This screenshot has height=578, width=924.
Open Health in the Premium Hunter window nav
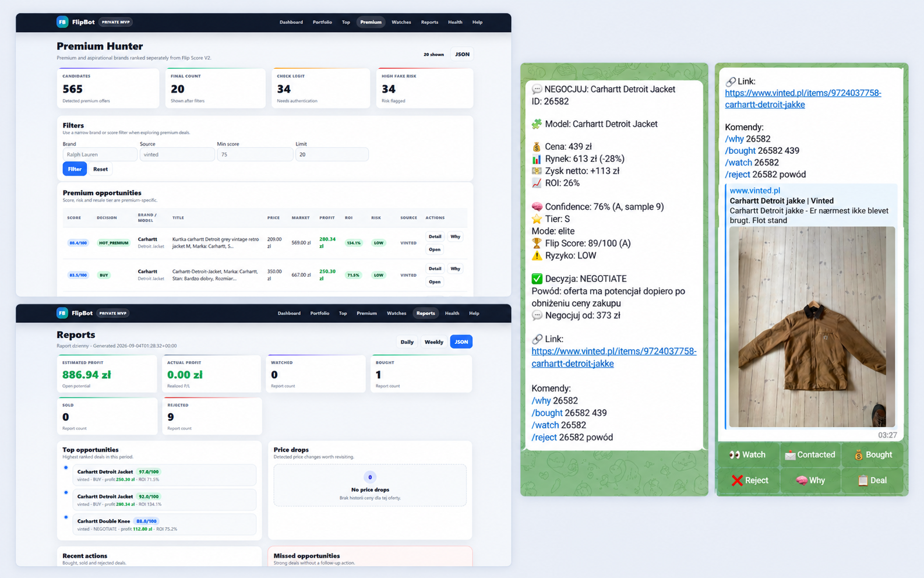(455, 22)
